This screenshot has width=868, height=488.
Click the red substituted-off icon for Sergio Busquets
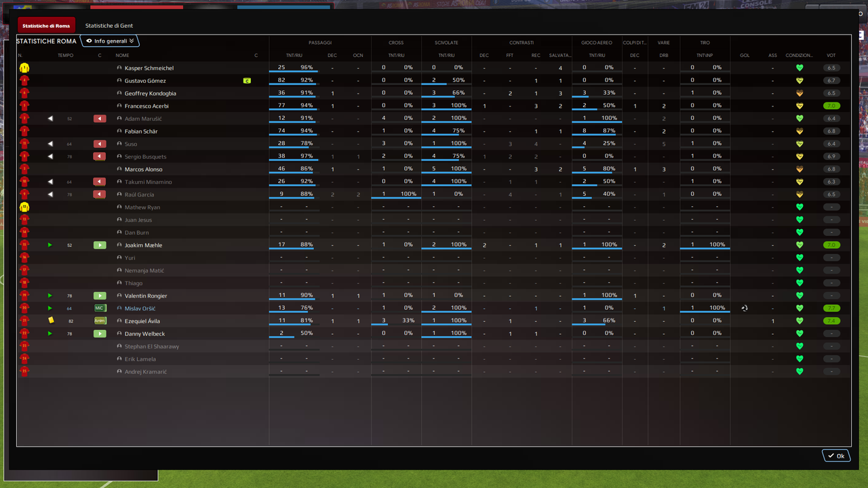click(100, 157)
